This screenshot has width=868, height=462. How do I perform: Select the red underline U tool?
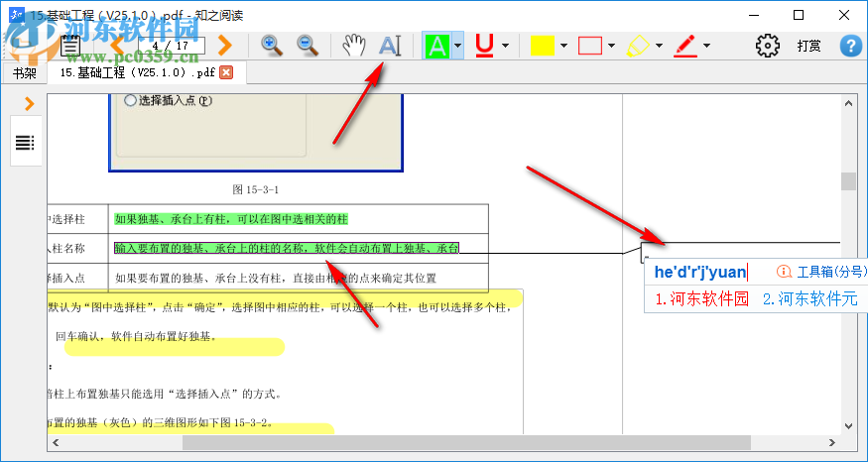coord(484,46)
